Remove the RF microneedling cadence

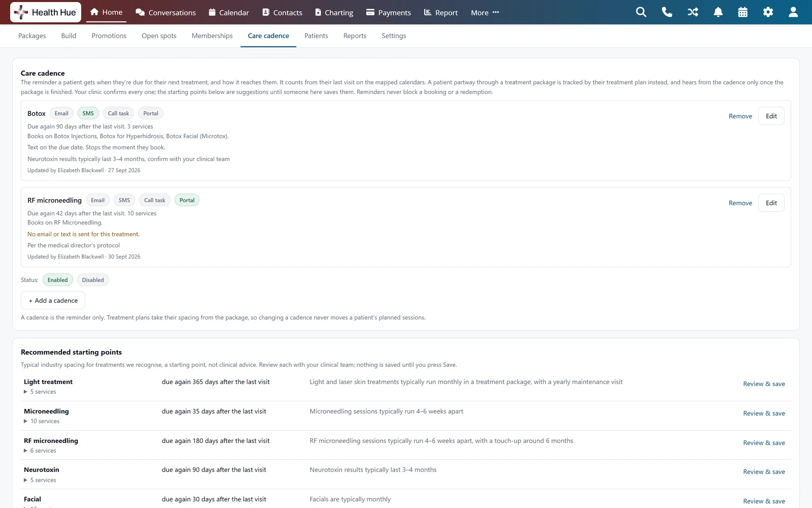coord(740,203)
